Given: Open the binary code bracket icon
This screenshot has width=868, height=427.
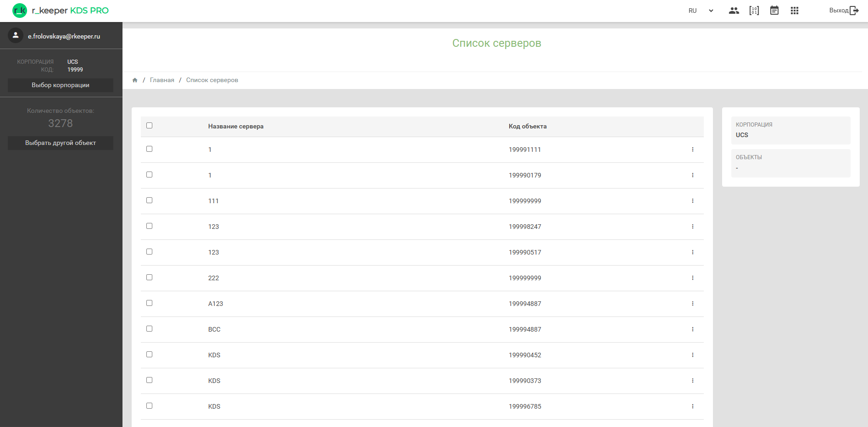Looking at the screenshot, I should click(x=754, y=11).
